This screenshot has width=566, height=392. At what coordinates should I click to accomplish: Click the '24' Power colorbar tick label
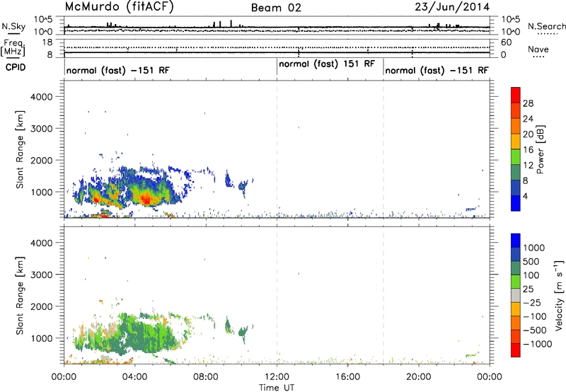pos(528,119)
